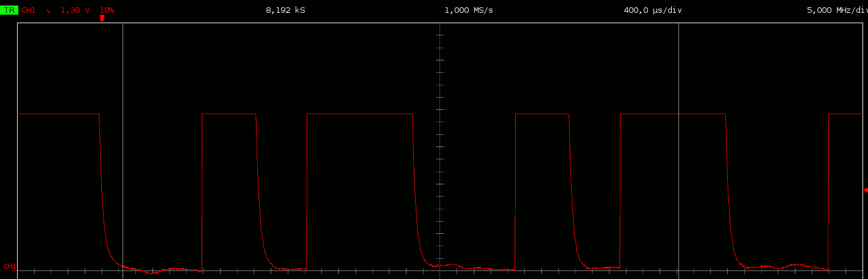Viewport: 868px width, 279px height.
Task: Click the 8,192 kS record length readout
Action: 285,10
